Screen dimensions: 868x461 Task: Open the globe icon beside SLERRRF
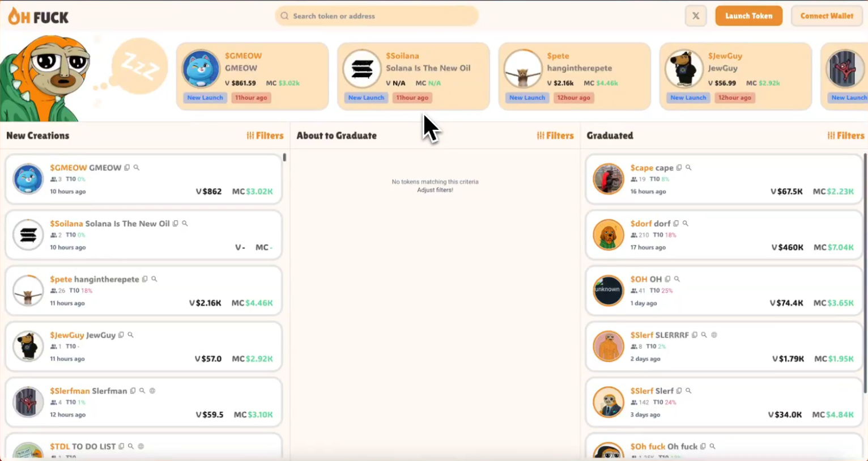click(714, 335)
